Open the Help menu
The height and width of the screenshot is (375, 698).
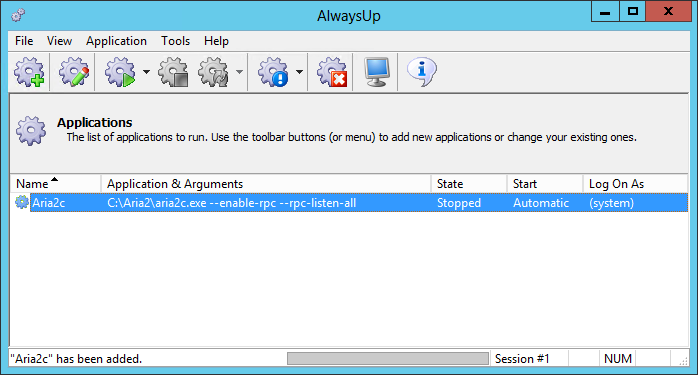coord(216,41)
